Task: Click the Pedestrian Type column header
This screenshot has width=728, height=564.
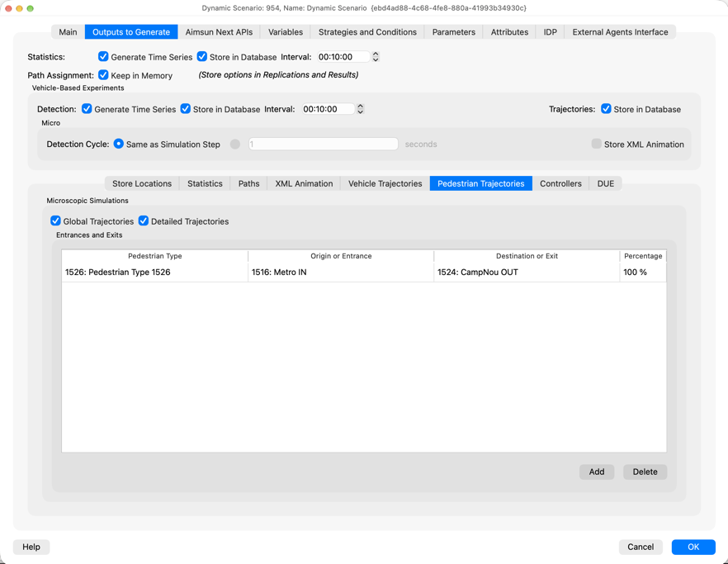Action: tap(155, 256)
